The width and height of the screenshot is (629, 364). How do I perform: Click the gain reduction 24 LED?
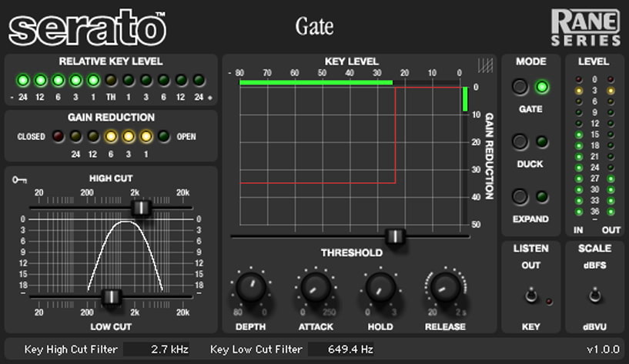(x=75, y=136)
